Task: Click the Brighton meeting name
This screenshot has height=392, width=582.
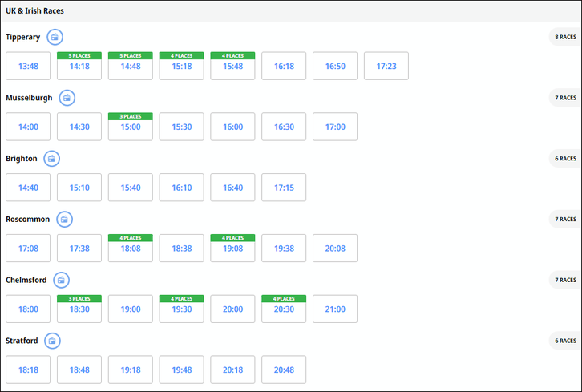Action: pos(22,159)
